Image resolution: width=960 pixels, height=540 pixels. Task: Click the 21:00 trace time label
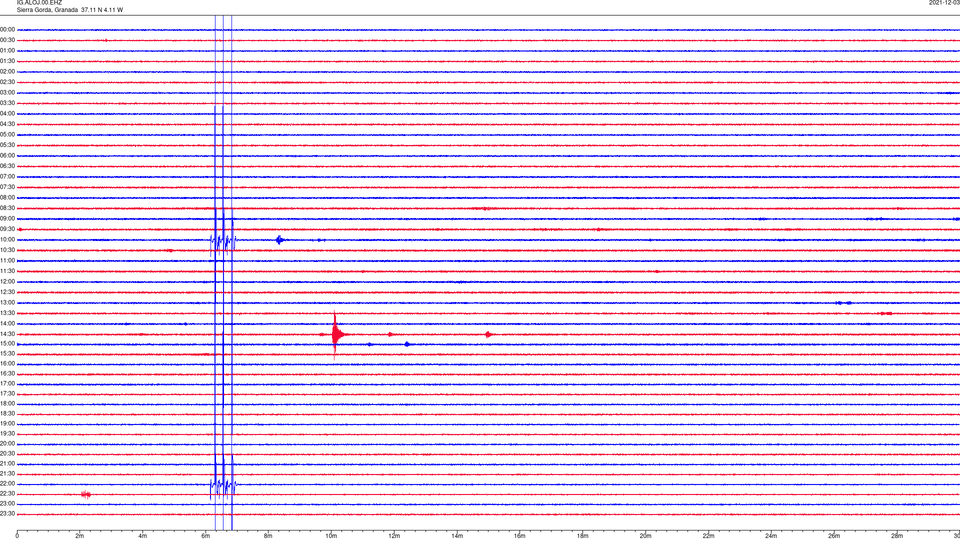click(7, 464)
